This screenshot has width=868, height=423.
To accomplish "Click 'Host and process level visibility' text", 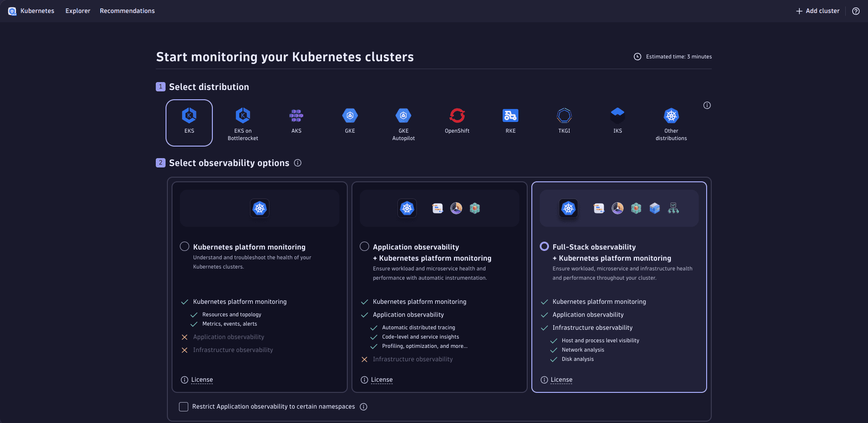I will click(x=600, y=340).
